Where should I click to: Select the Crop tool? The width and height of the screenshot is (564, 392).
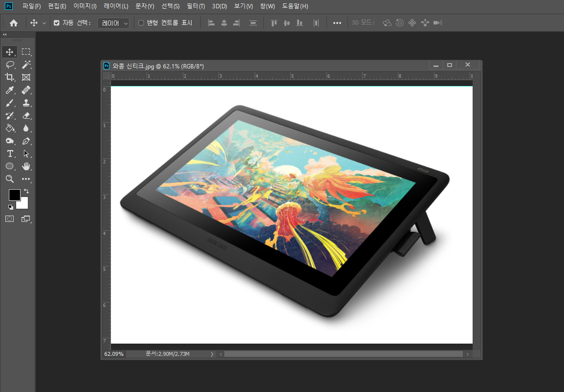[10, 77]
